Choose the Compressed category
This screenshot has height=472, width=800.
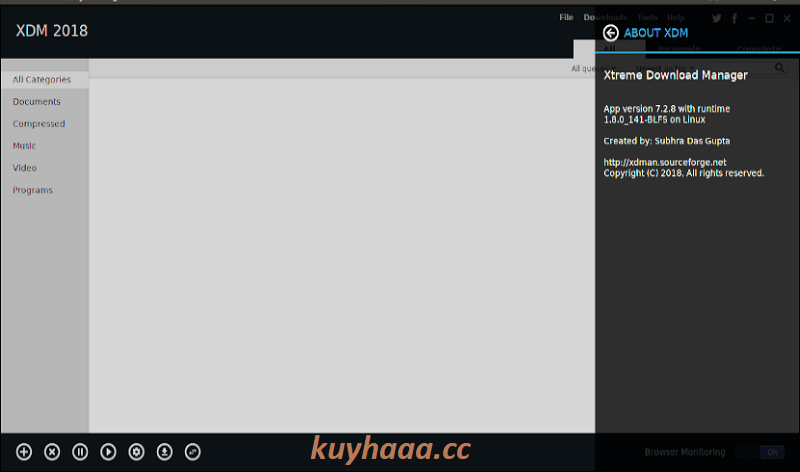(39, 123)
